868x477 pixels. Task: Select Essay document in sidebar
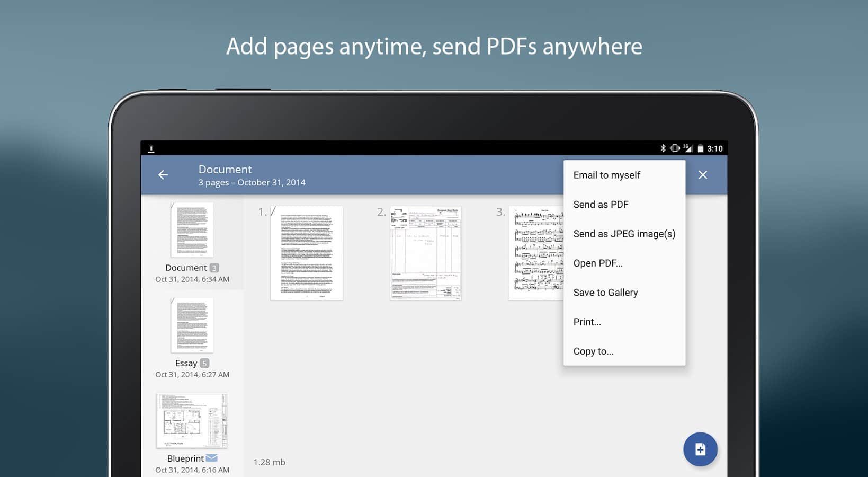pos(192,326)
